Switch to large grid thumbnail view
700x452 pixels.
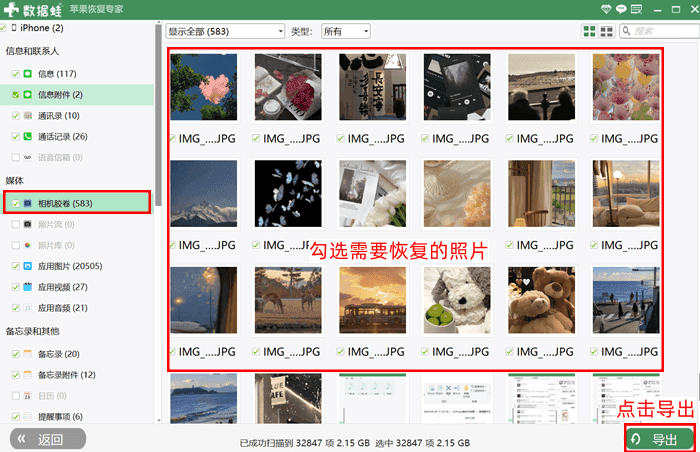click(588, 32)
